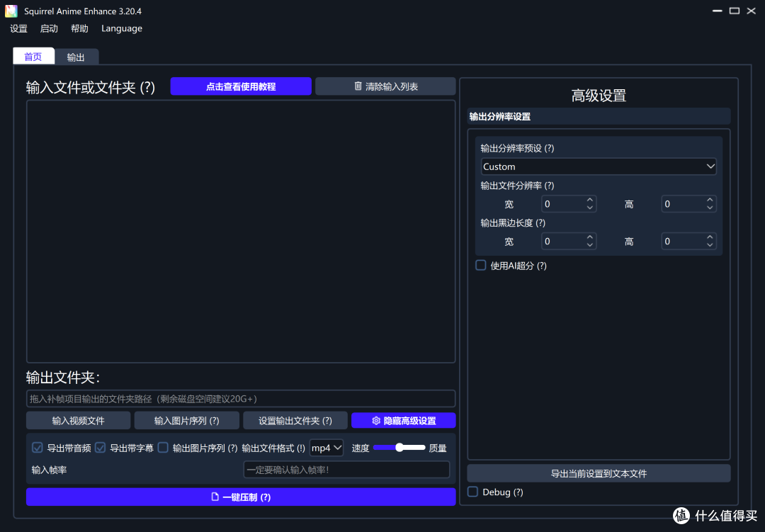
Task: Click the 输入视频文件 button
Action: tap(78, 420)
